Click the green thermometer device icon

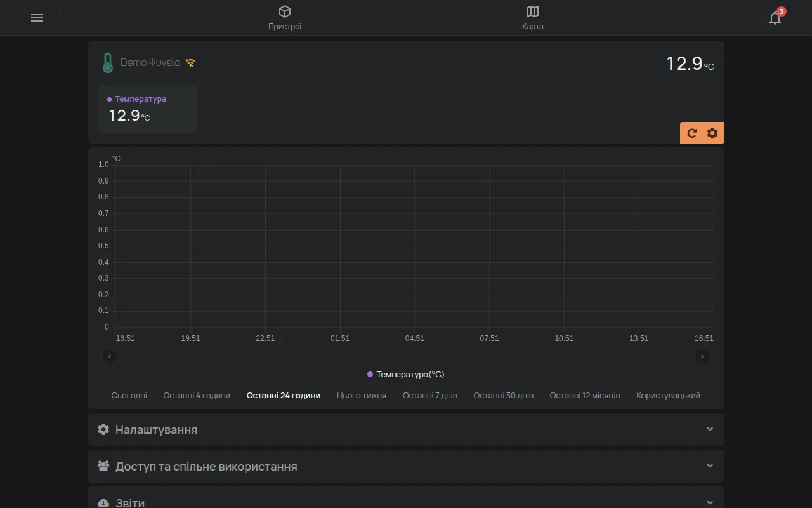pos(108,63)
